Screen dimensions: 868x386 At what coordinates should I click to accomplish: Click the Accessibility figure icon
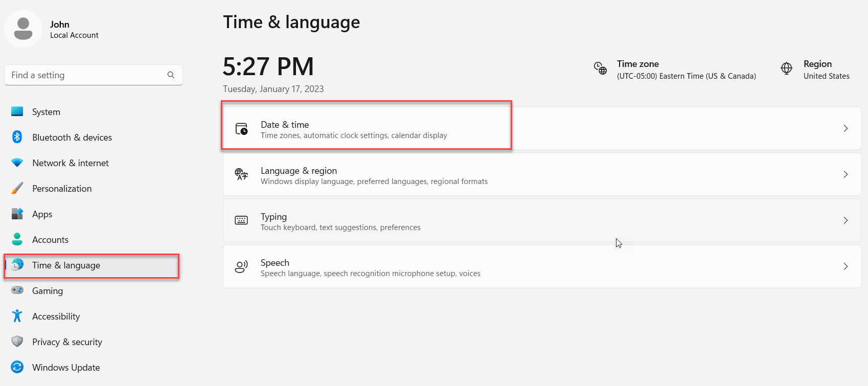[x=17, y=316]
